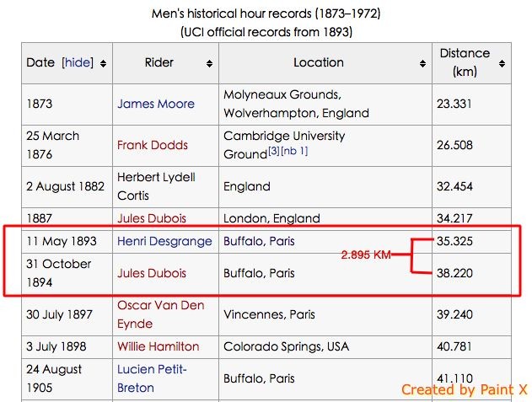Open the Jules Dubois link in the 1887 row

pyautogui.click(x=152, y=219)
